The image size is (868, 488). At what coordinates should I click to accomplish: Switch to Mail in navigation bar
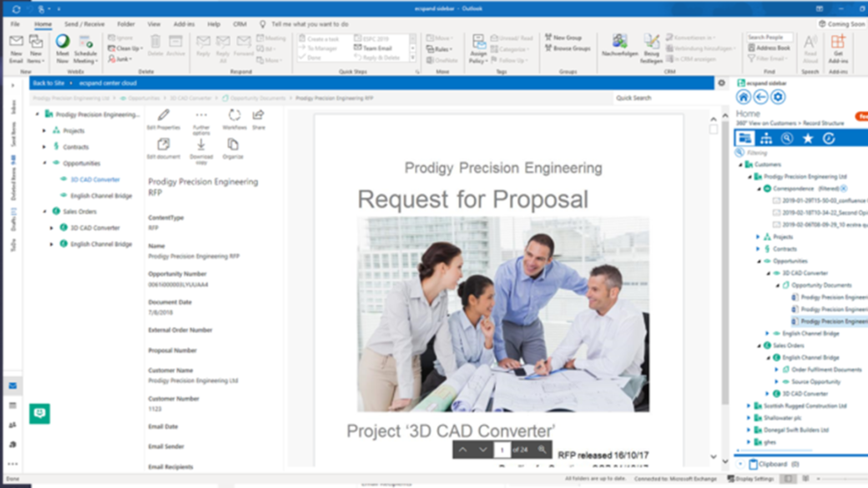(x=13, y=385)
